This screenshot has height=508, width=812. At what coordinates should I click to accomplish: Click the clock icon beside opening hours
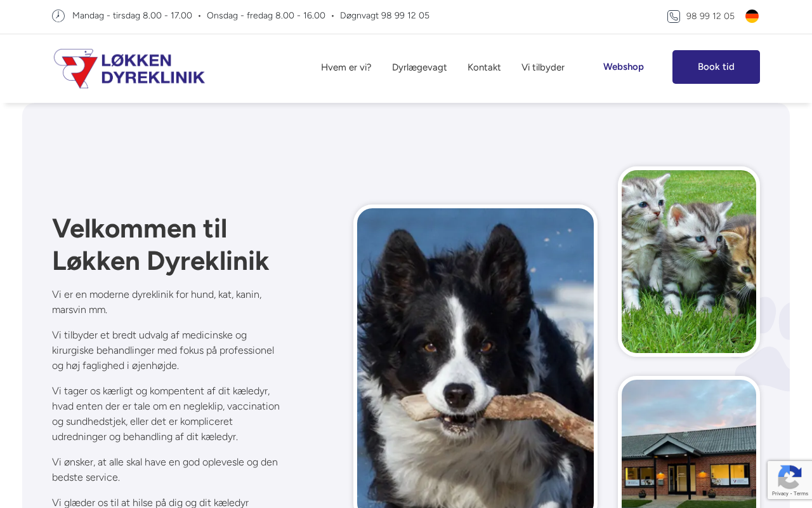(x=58, y=16)
